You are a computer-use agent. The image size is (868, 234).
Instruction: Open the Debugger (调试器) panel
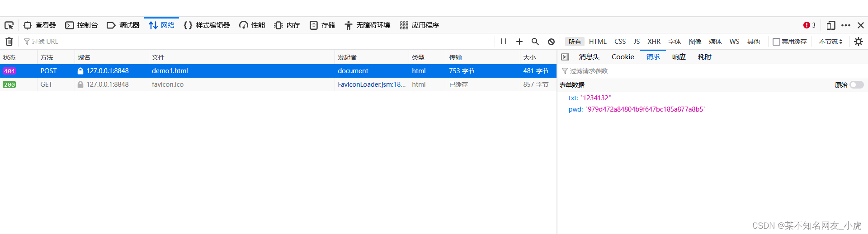point(123,25)
